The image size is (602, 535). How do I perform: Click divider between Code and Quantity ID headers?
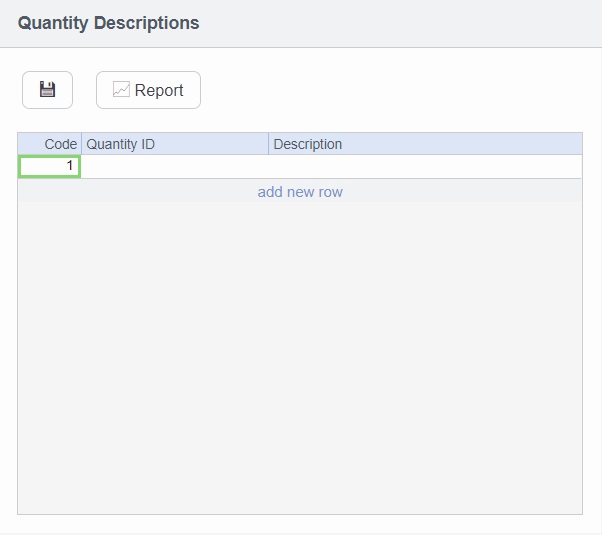click(81, 144)
